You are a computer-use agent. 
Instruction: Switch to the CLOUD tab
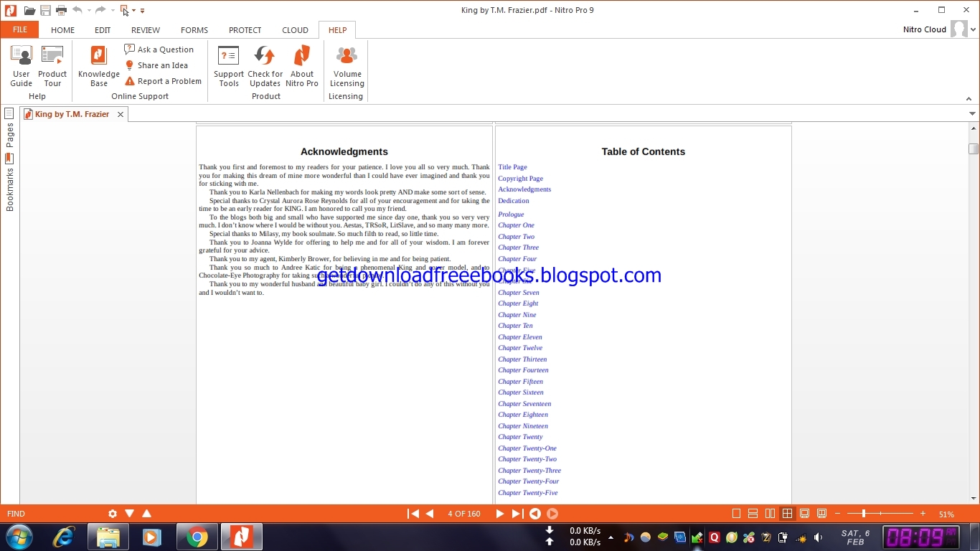[x=295, y=30]
